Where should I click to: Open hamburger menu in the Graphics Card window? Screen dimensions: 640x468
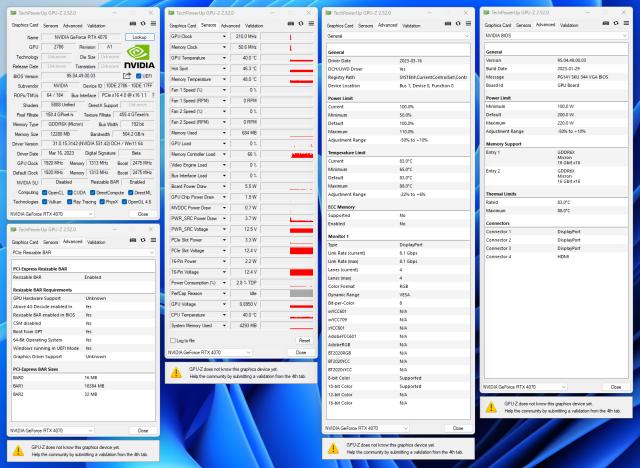[153, 24]
